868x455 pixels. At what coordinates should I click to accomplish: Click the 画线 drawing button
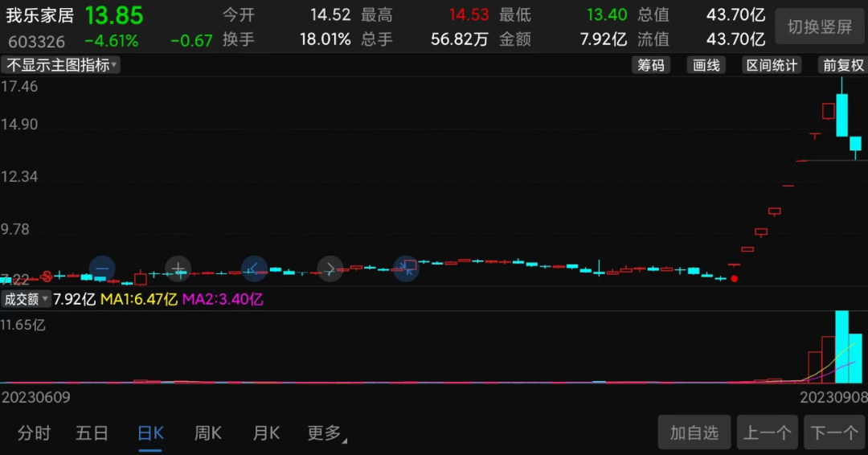point(706,65)
